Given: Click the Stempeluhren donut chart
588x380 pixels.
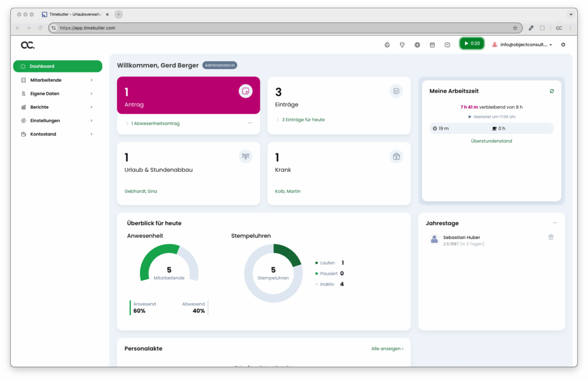Looking at the screenshot, I should [x=273, y=273].
